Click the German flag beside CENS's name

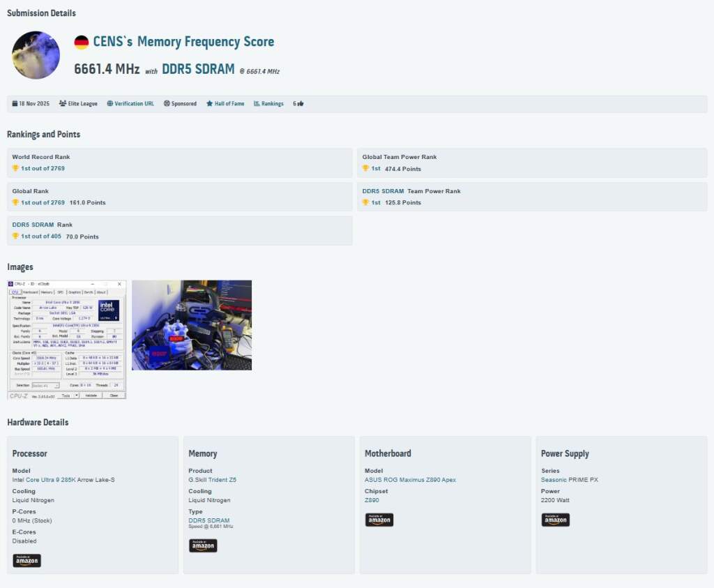tap(82, 41)
